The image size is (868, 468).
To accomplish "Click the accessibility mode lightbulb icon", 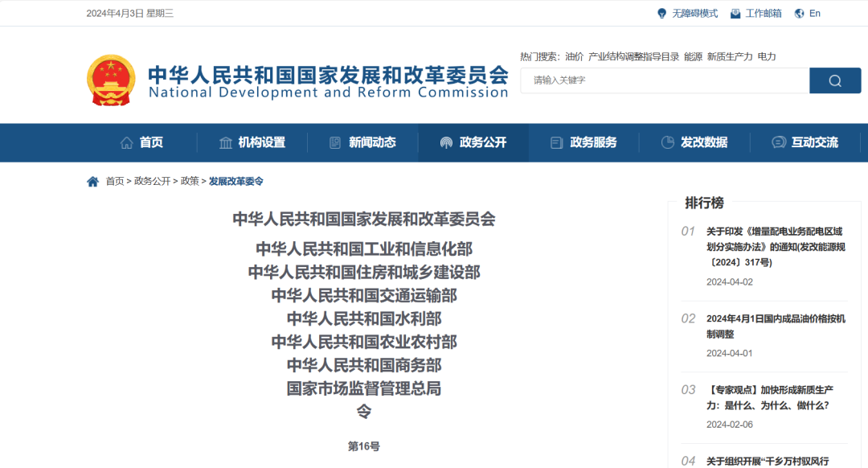I will click(661, 14).
